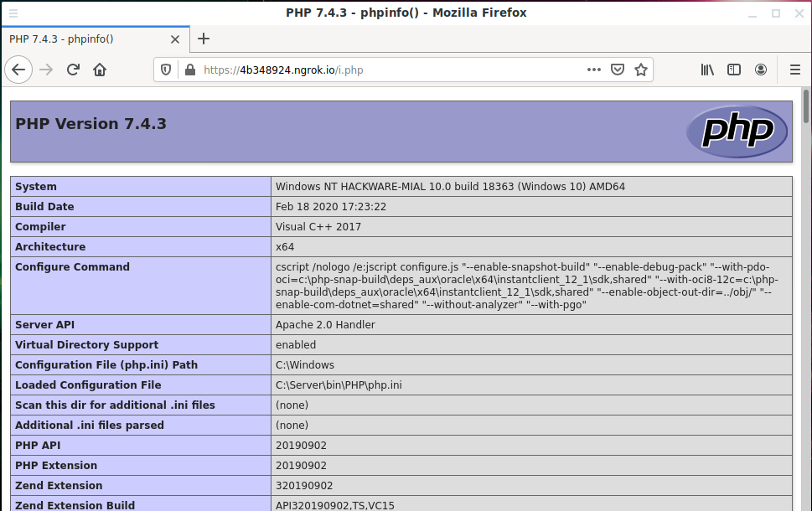Bookmark this page with the star
Screen dimensions: 812x511
tap(641, 70)
